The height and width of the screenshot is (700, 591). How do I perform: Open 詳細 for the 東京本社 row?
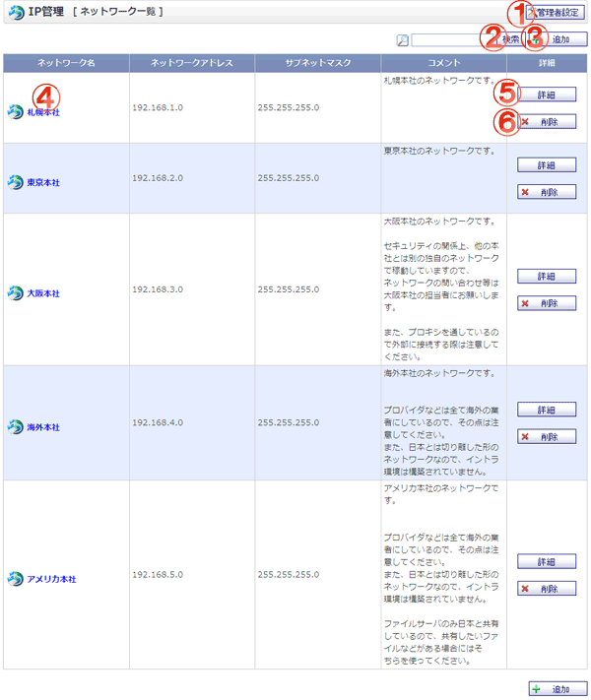pos(547,165)
